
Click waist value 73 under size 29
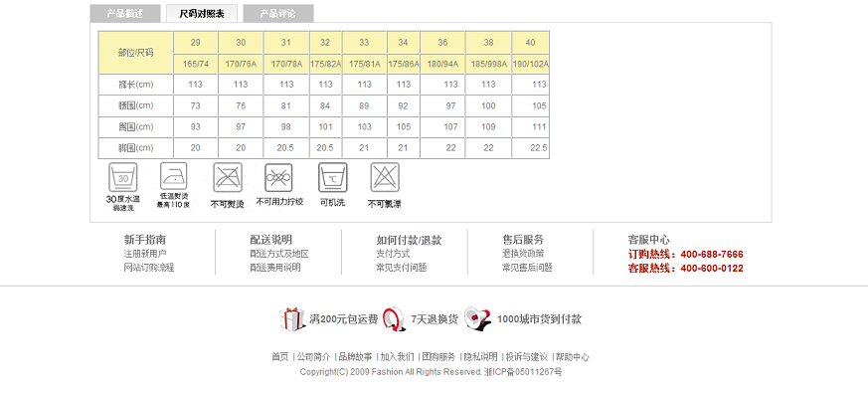196,105
